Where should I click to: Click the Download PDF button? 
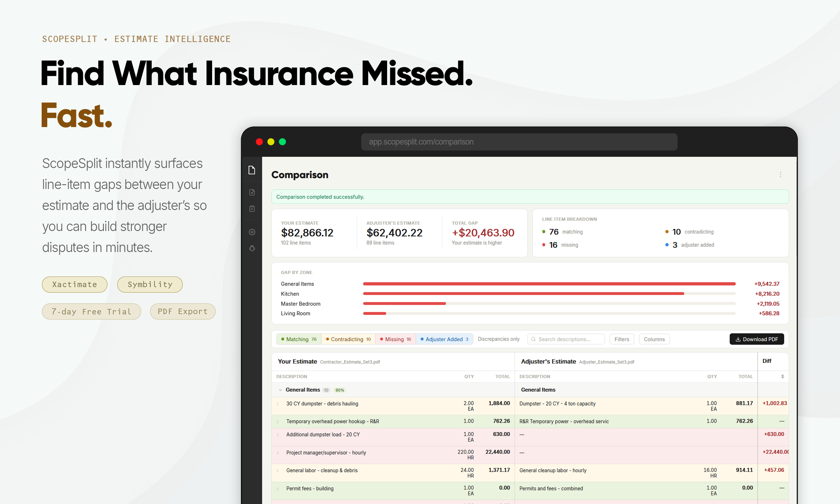click(x=757, y=339)
